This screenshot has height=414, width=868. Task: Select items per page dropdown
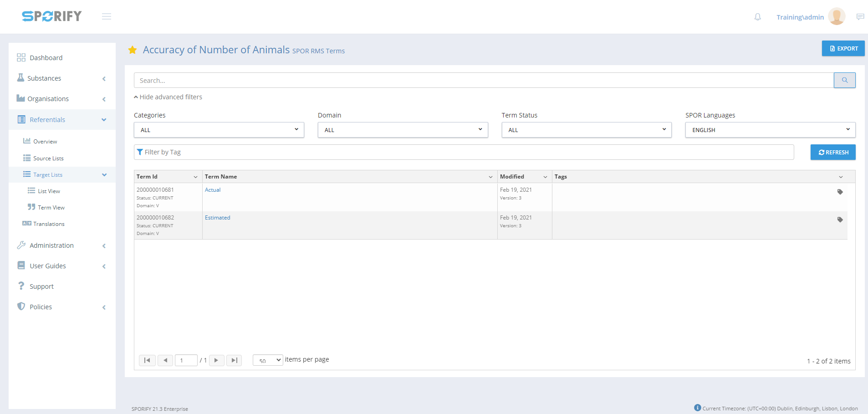pos(268,360)
